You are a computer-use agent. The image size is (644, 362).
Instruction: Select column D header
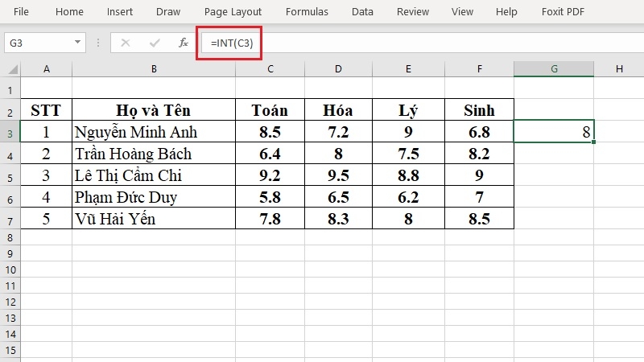(338, 69)
